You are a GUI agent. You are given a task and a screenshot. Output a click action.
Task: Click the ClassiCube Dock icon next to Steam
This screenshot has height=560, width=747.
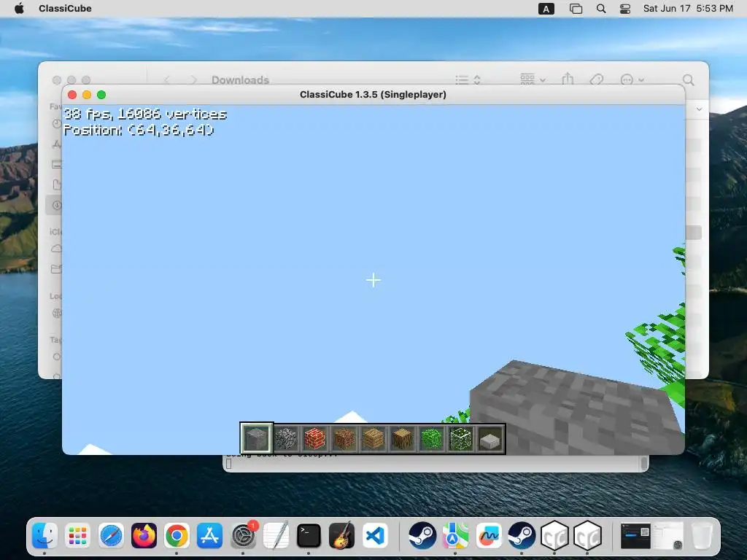(554, 535)
